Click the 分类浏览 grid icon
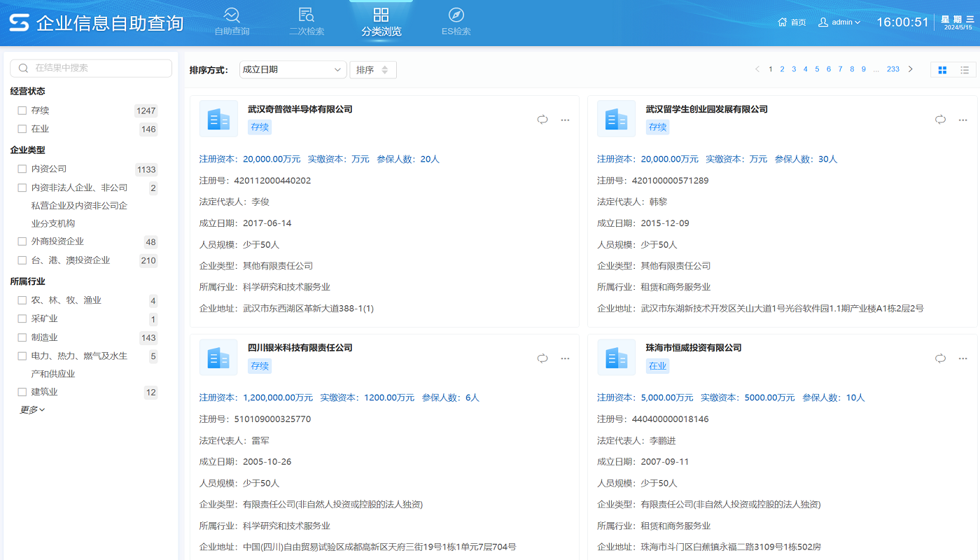The height and width of the screenshot is (560, 980). [381, 13]
